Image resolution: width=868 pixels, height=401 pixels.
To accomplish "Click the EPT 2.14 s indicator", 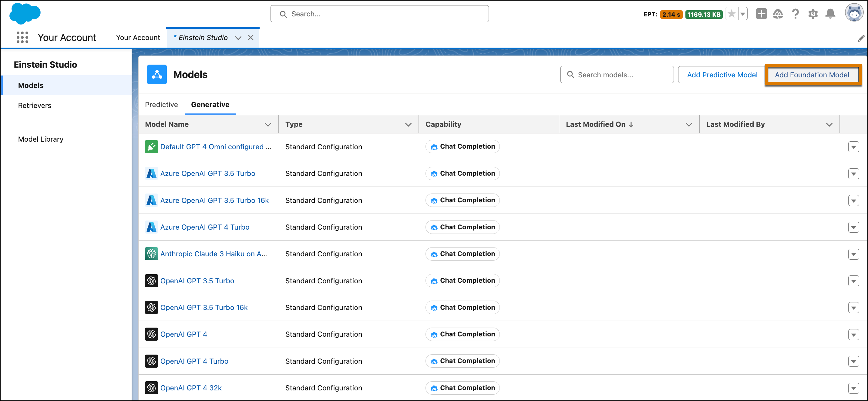I will click(x=671, y=14).
